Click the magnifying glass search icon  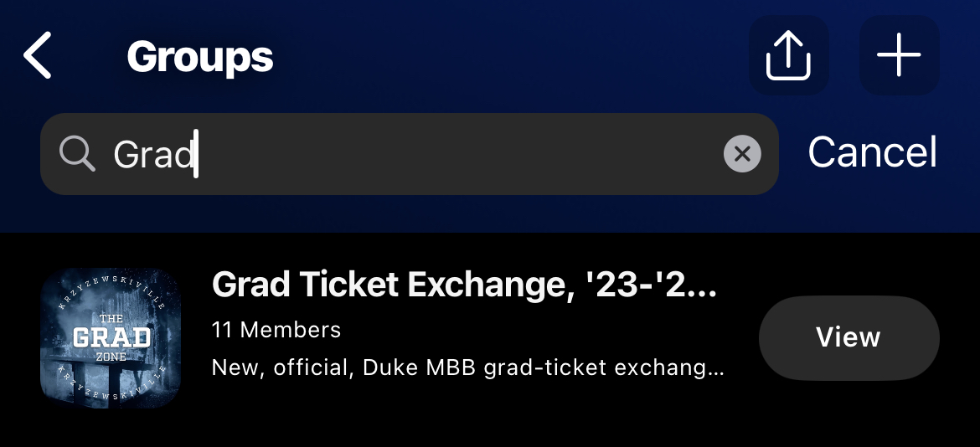[x=77, y=154]
